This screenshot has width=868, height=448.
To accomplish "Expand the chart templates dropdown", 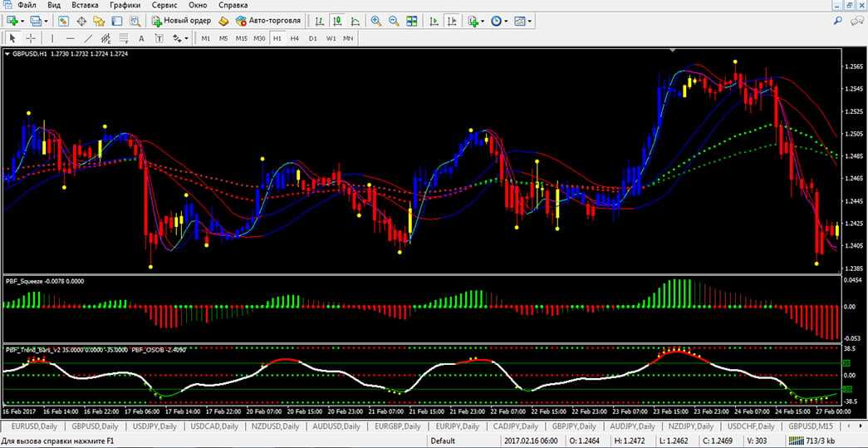I will click(530, 21).
